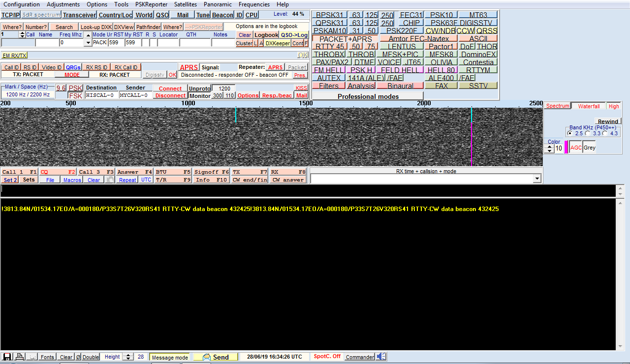Select the PACKET+APRS mode button
This screenshot has width=630, height=364.
coord(346,39)
